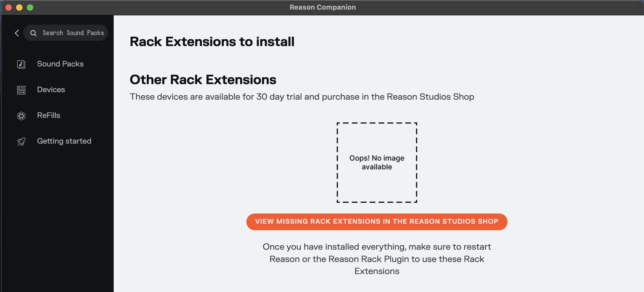Minimize the window with the yellow button
The width and height of the screenshot is (644, 292).
[19, 8]
